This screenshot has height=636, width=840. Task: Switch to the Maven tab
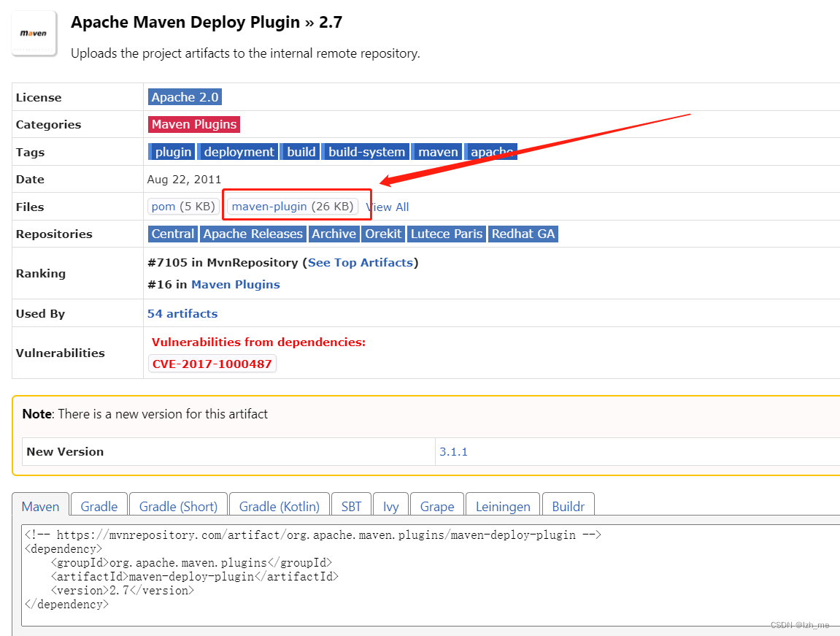coord(40,506)
